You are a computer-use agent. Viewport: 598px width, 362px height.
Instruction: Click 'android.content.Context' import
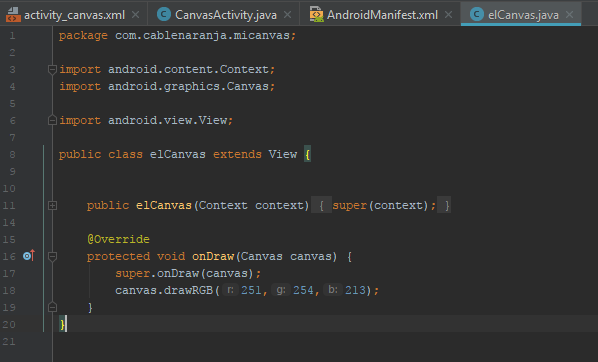click(x=188, y=69)
